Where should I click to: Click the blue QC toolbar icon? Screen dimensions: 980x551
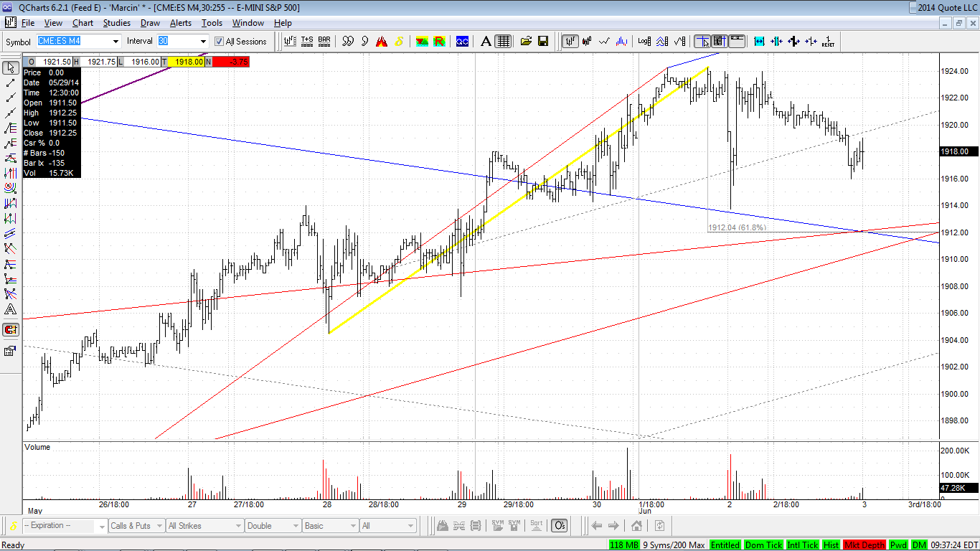click(463, 41)
